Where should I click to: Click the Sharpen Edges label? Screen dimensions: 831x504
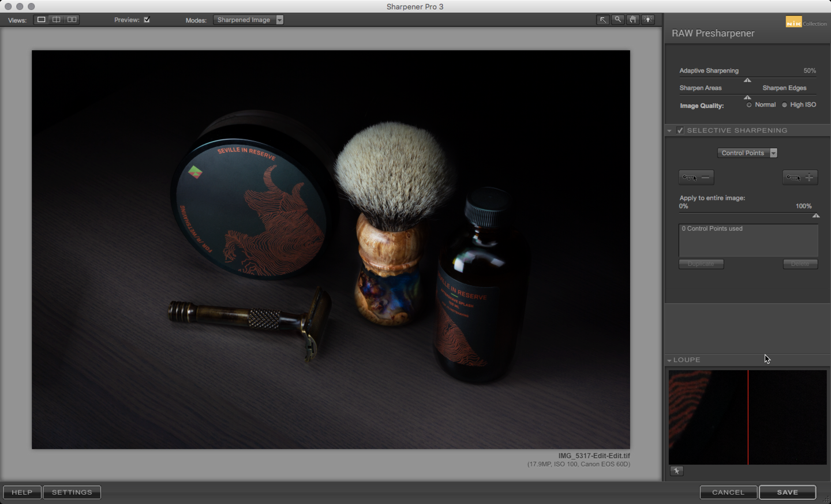click(x=784, y=88)
